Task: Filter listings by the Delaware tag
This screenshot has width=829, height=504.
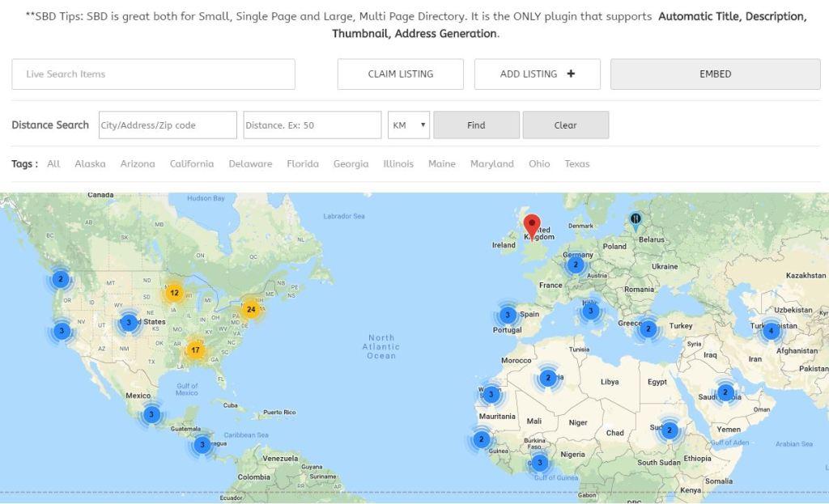Action: 251,163
